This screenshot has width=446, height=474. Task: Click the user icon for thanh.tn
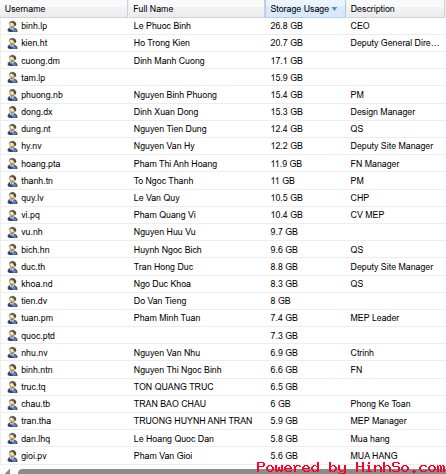coord(12,181)
